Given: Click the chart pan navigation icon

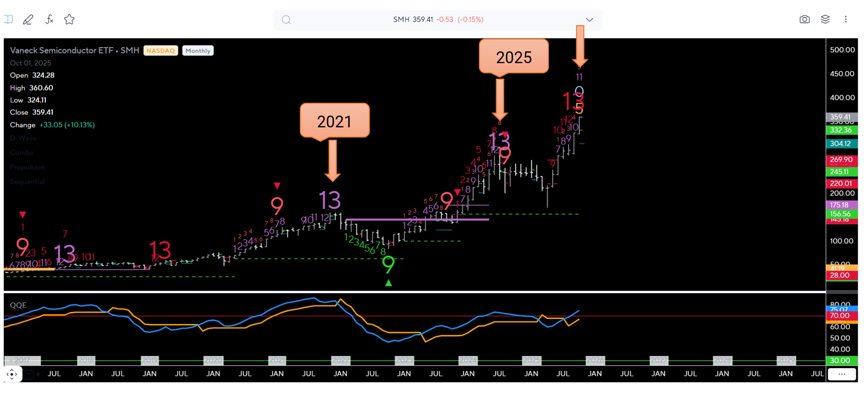Looking at the screenshot, I should tap(12, 374).
